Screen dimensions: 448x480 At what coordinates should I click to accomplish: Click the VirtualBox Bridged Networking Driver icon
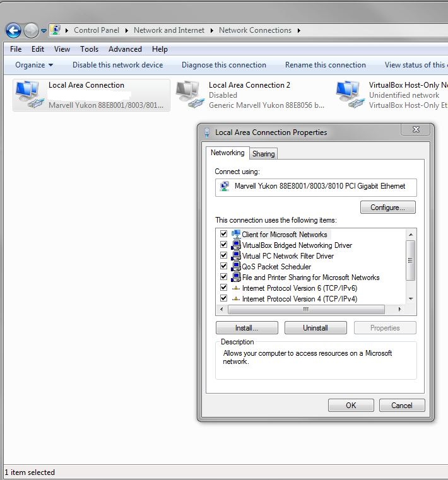tap(236, 245)
